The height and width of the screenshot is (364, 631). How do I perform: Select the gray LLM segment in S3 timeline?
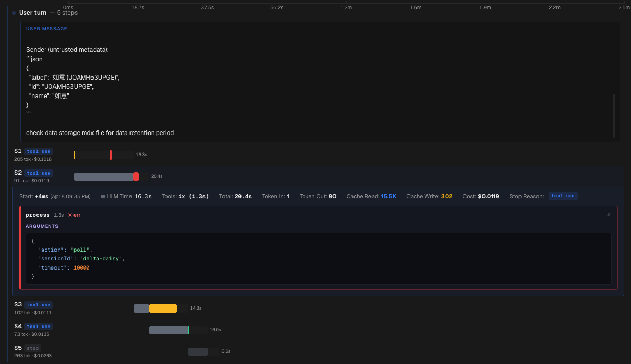(x=141, y=309)
